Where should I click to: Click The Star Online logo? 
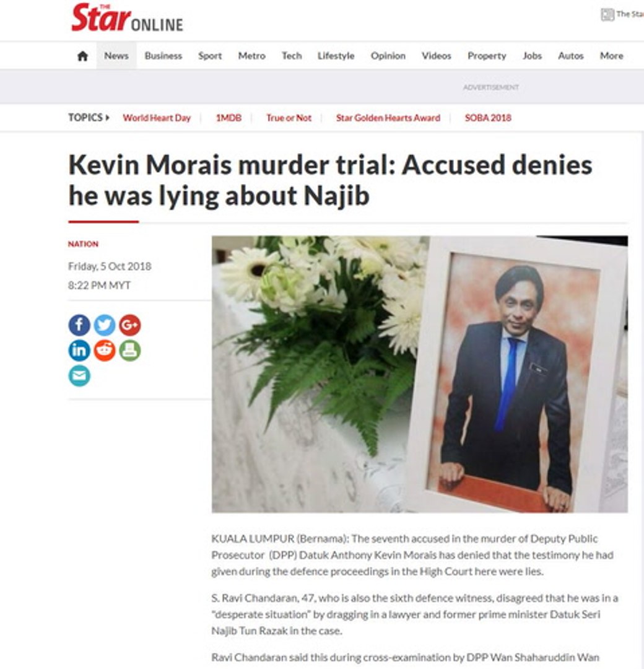pyautogui.click(x=127, y=17)
